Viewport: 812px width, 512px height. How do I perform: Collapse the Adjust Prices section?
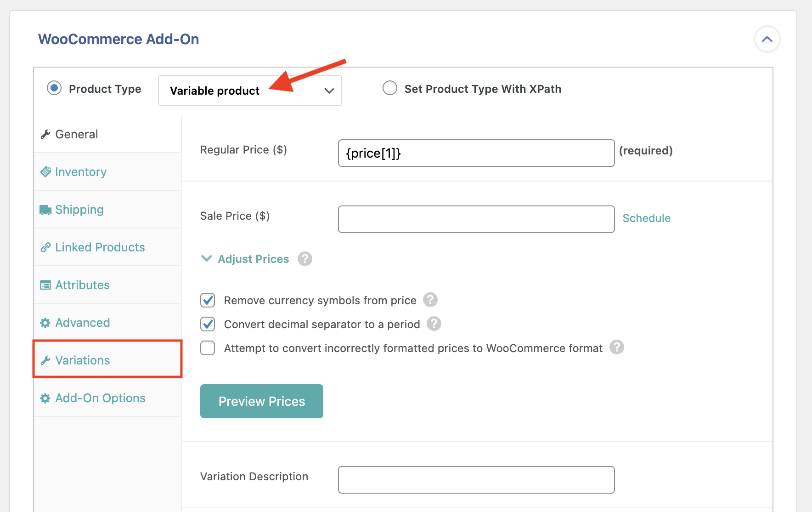pyautogui.click(x=207, y=259)
